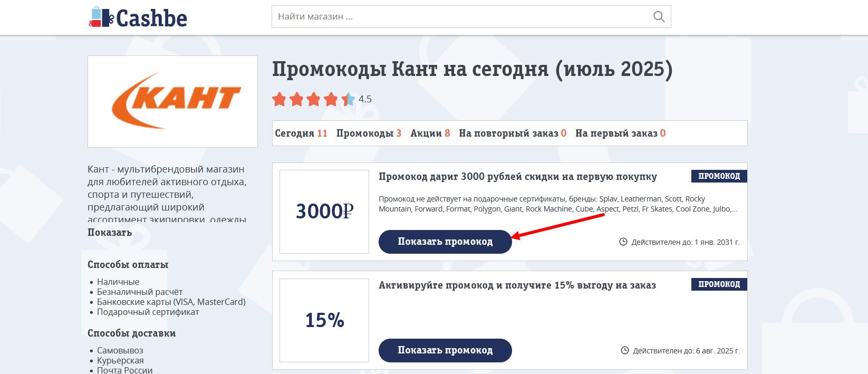Select the 'Акции 8' filter tab
This screenshot has height=374, width=868.
point(430,133)
